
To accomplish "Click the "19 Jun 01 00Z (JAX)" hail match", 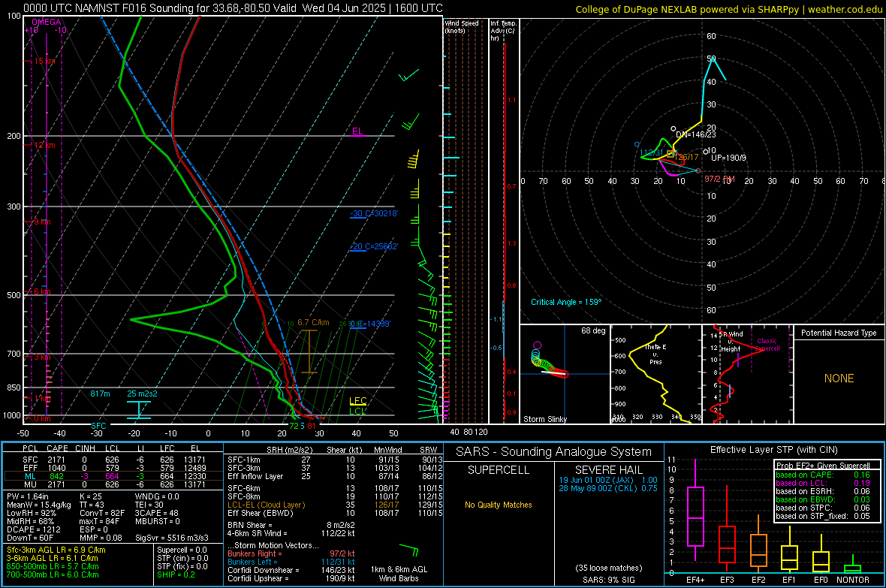I will 595,480.
